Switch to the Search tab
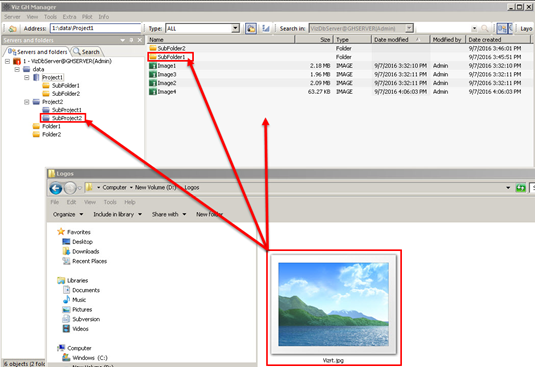 87,52
